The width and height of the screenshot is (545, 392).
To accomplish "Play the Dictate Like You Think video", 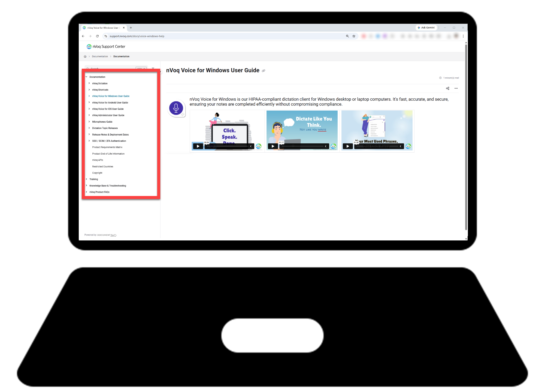I will click(x=272, y=146).
